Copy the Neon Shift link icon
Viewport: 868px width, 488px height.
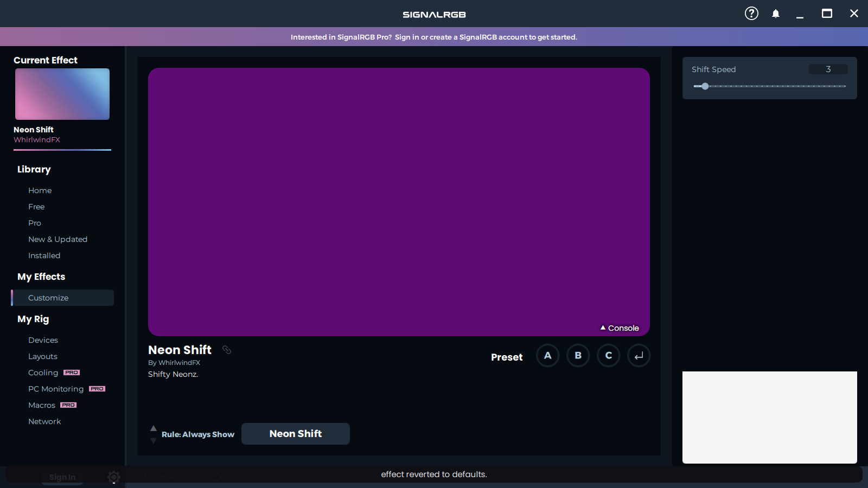227,350
